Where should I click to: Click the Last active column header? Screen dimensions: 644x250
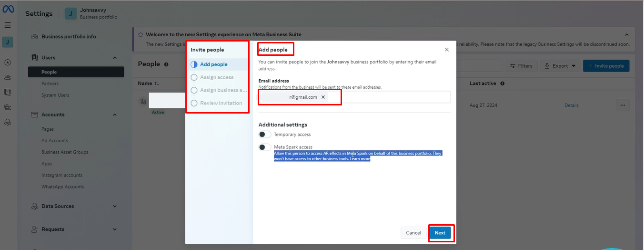pyautogui.click(x=483, y=83)
